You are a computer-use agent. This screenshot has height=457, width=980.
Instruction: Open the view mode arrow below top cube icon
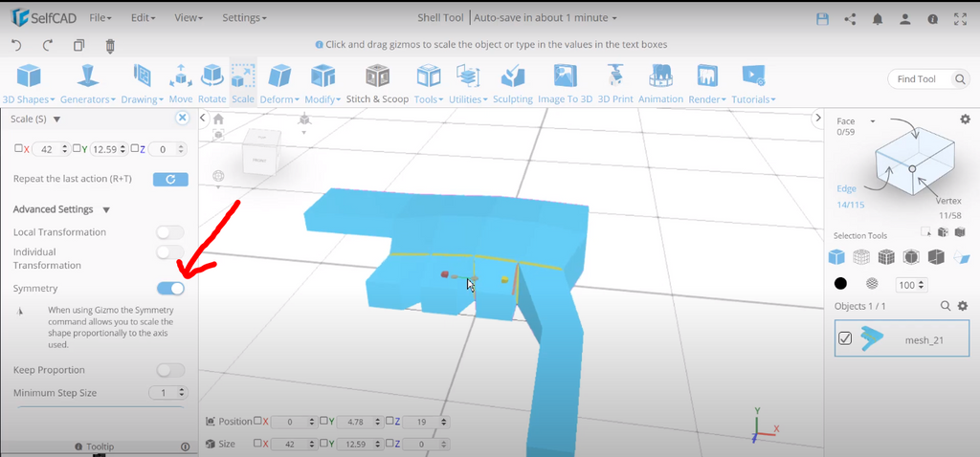tap(303, 132)
